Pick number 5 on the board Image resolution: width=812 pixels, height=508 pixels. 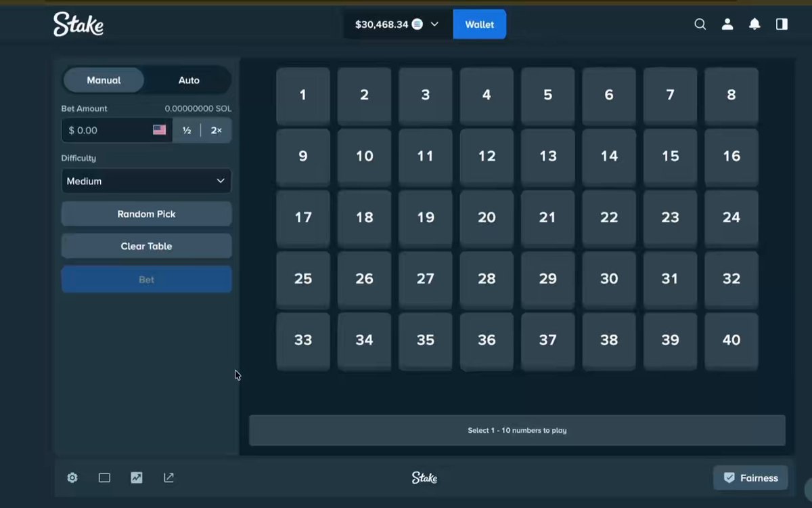pyautogui.click(x=547, y=96)
